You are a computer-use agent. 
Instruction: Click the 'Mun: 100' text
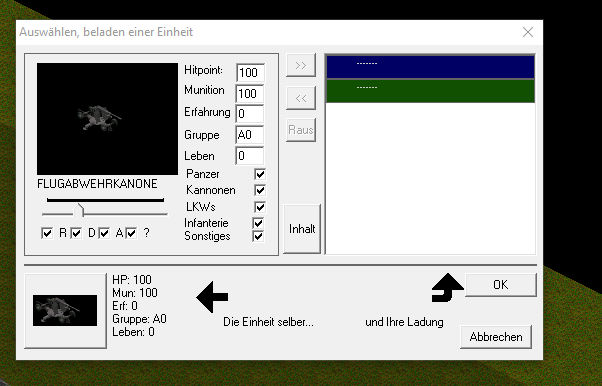pyautogui.click(x=135, y=293)
